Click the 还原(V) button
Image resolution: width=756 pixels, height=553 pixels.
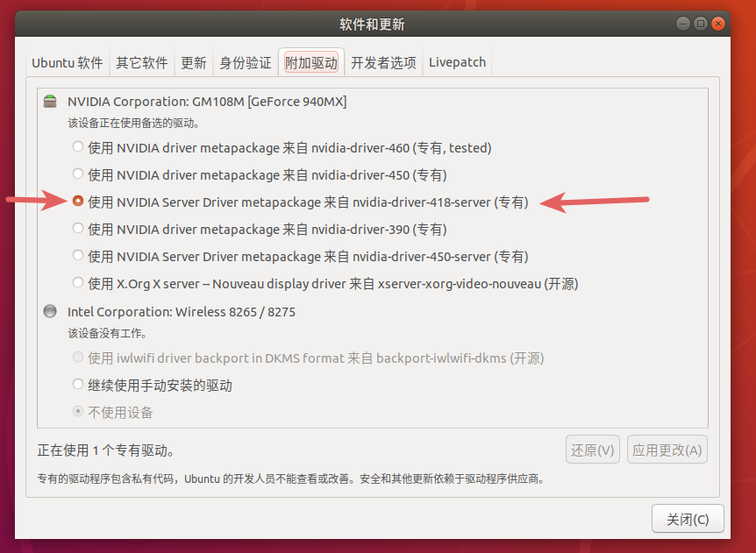593,450
